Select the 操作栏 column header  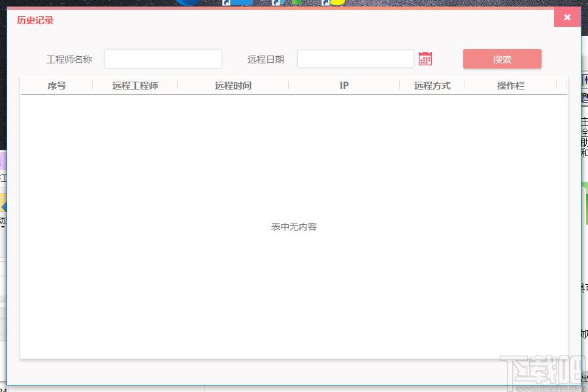(511, 86)
